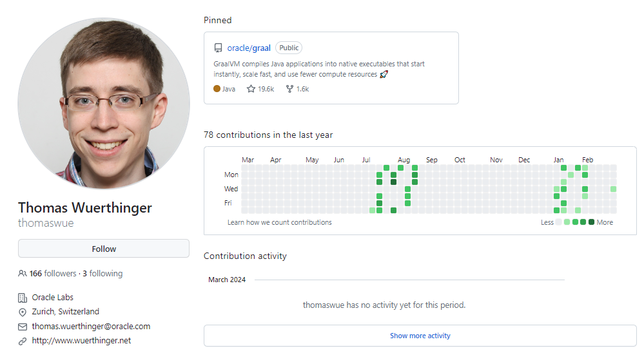Click the location pin icon for Zurich
The width and height of the screenshot is (644, 353).
tap(22, 312)
